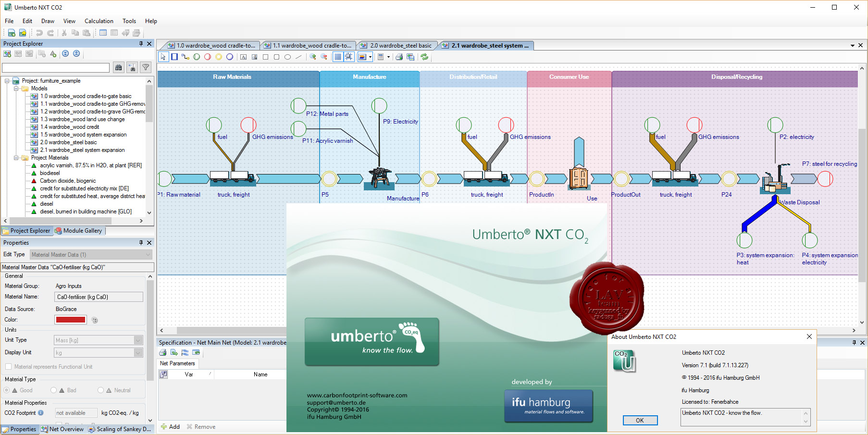The width and height of the screenshot is (868, 435).
Task: Collapse all tree nodes in Project Explorer
Action: (76, 53)
